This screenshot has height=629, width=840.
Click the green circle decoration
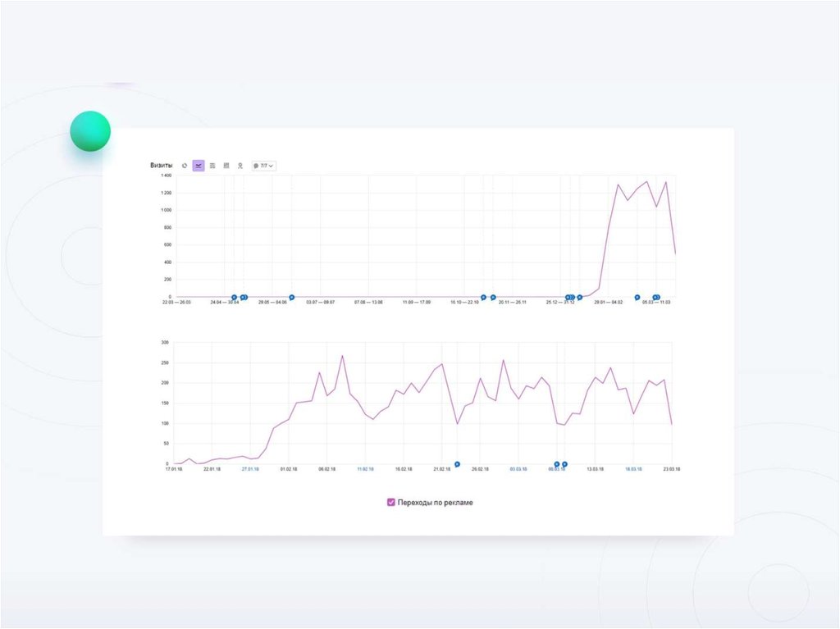[x=90, y=131]
